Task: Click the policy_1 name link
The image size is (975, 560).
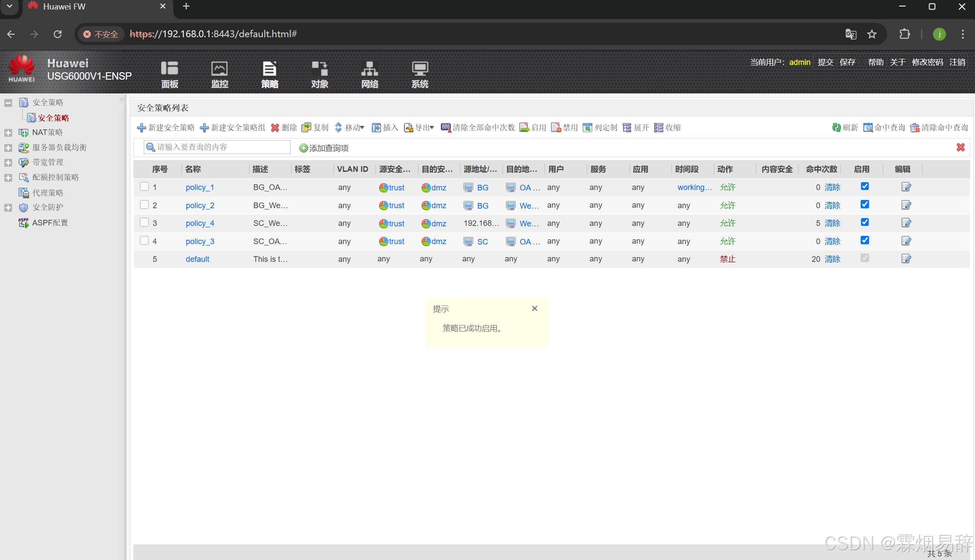Action: tap(200, 187)
